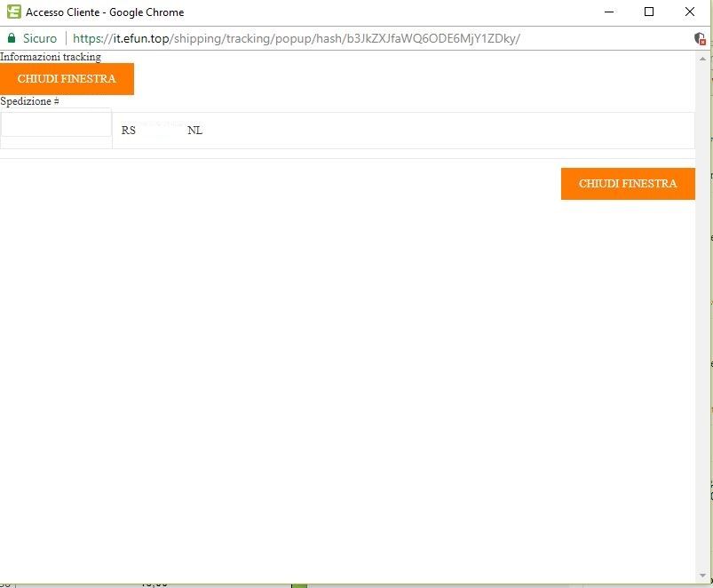
Task: Maximize the Accesso Cliente popup window
Action: point(649,12)
